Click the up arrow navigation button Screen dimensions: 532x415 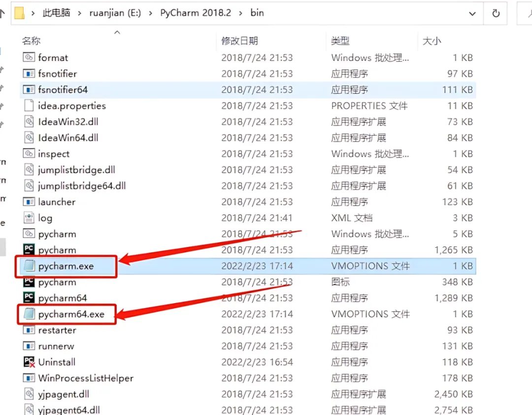[2, 13]
